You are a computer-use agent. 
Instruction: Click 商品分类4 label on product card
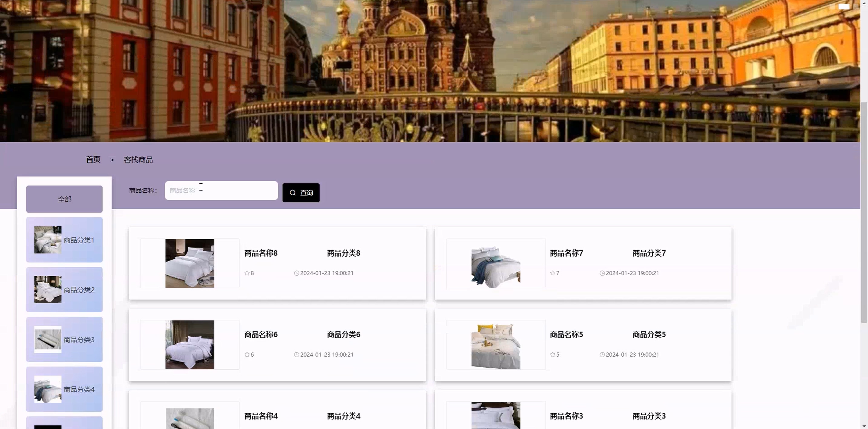tap(344, 416)
